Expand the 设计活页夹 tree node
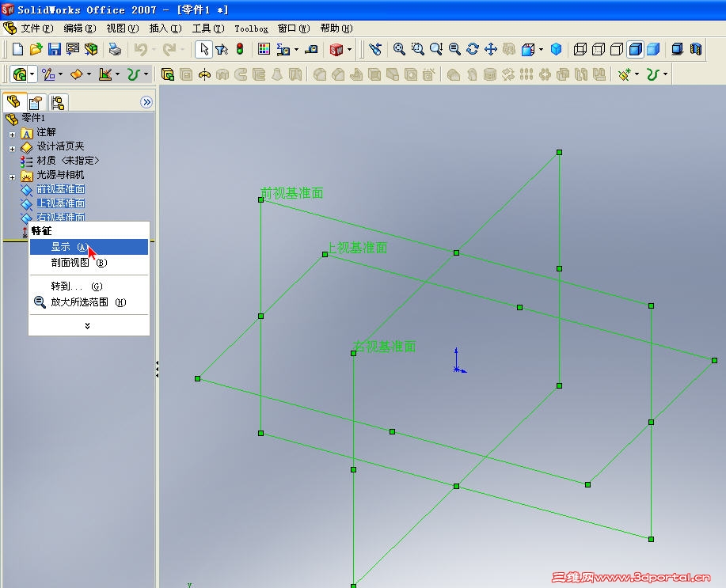The image size is (726, 588). click(x=13, y=149)
